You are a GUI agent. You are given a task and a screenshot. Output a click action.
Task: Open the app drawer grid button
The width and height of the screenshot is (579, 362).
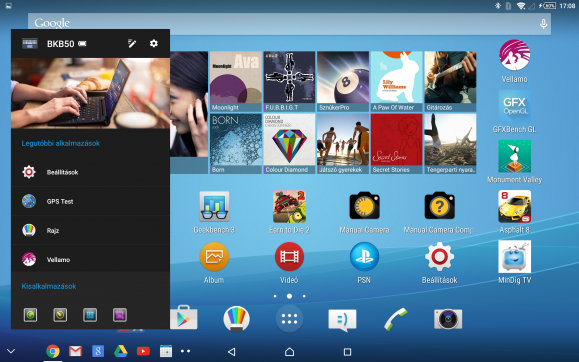click(290, 318)
